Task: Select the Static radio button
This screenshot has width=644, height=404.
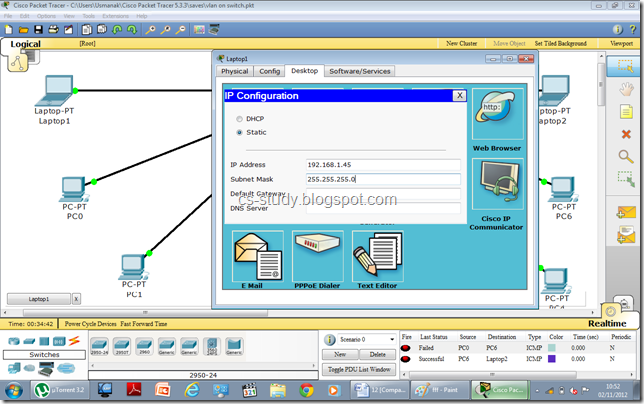Action: coord(239,133)
